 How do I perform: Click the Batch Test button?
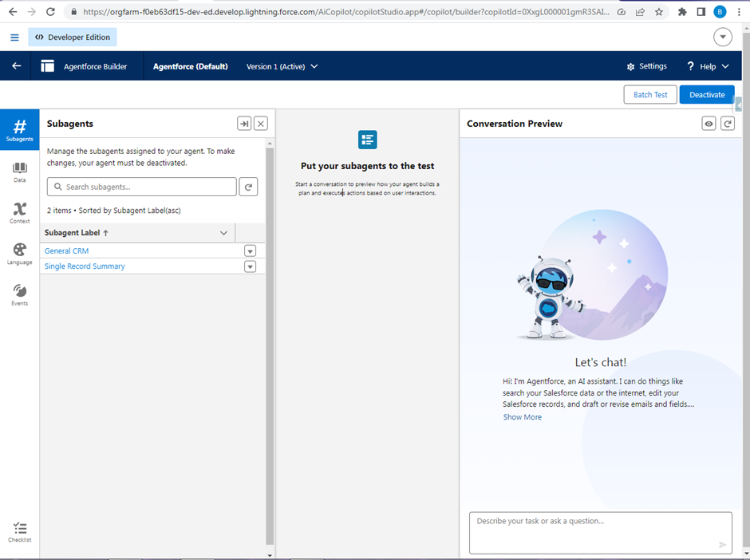pos(650,95)
